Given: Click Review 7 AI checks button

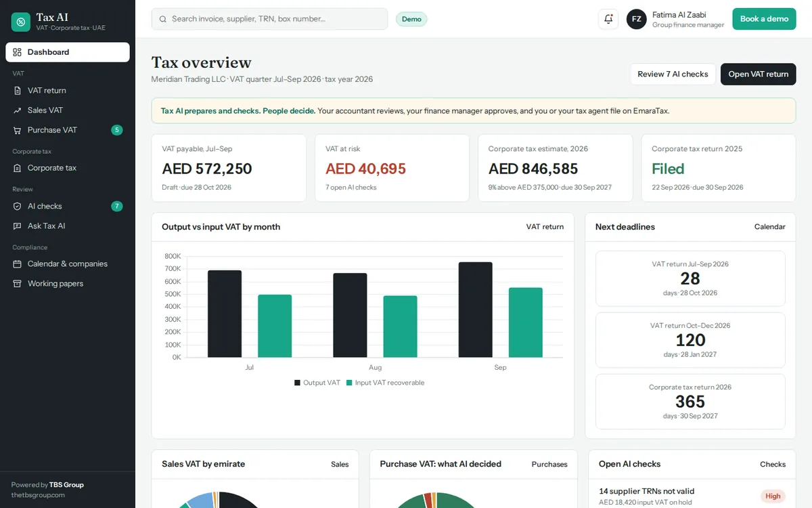Looking at the screenshot, I should (673, 74).
